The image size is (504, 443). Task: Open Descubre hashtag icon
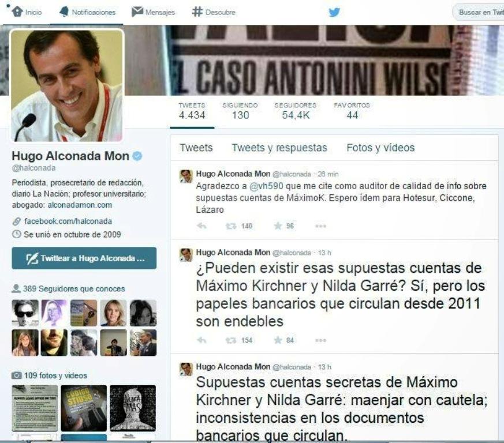pos(197,12)
